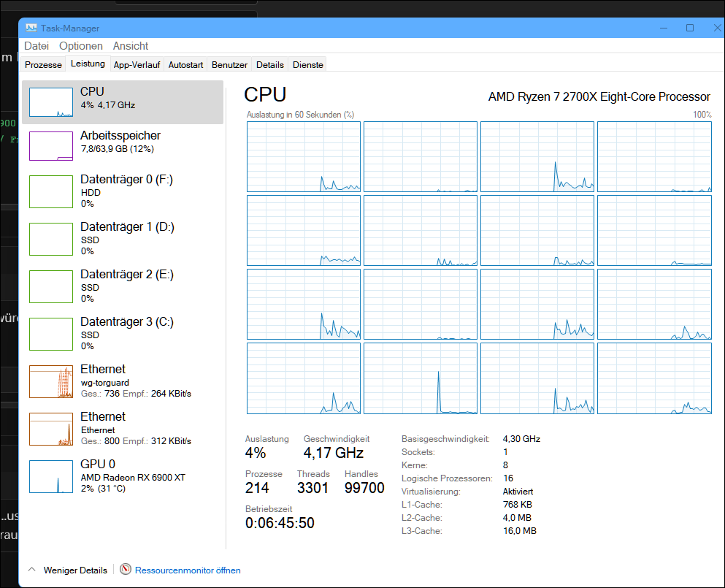The height and width of the screenshot is (588, 725).
Task: Click the Geschwindigkeit 4,17 GHz value
Action: (334, 453)
